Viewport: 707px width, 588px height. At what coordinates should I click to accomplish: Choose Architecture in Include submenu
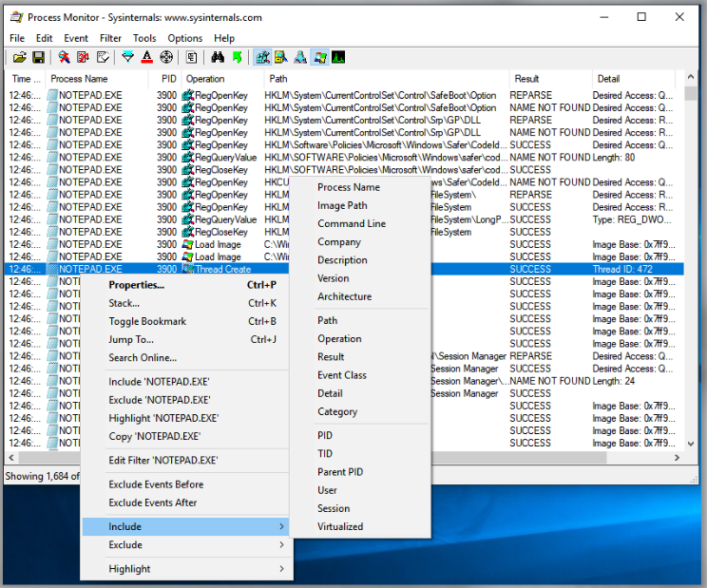coord(360,296)
